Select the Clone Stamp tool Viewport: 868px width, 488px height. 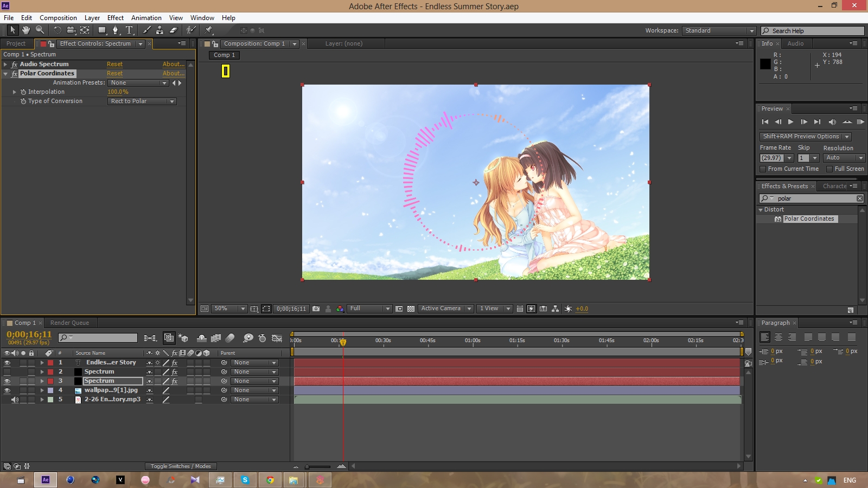coord(159,30)
